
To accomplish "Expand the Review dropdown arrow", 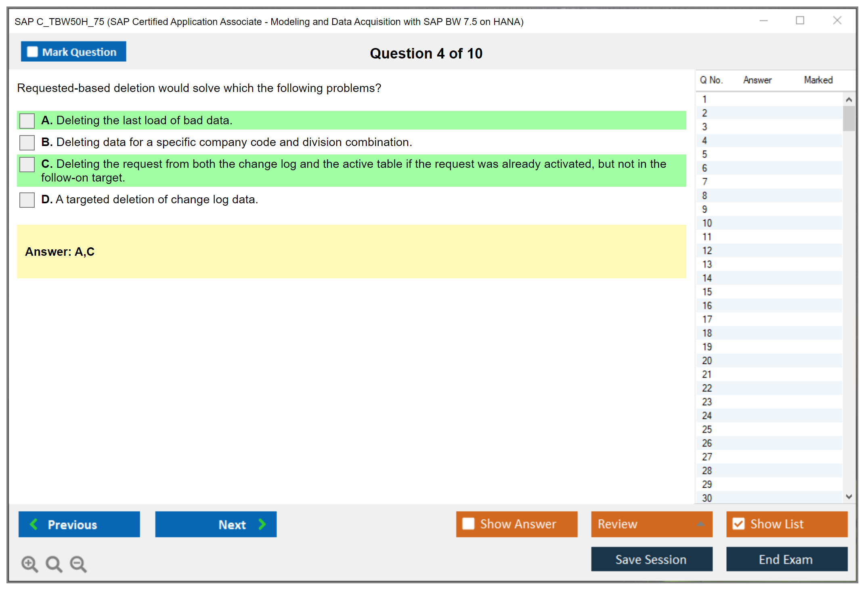I will [x=700, y=524].
